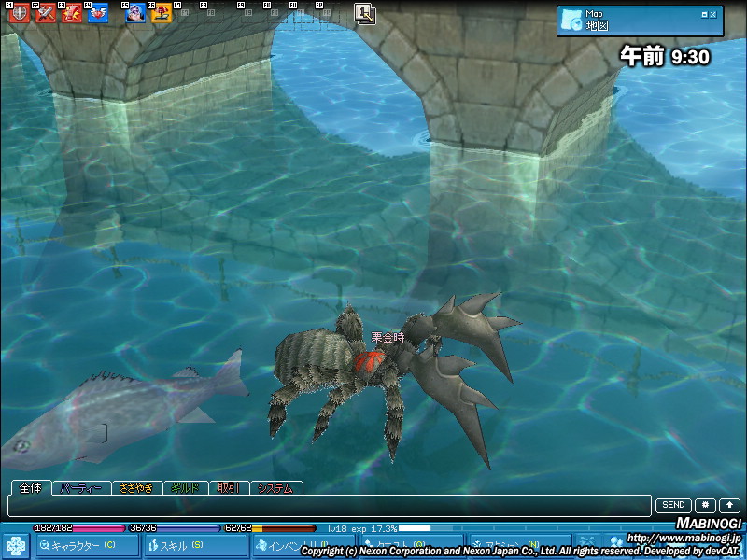
Task: Switch to the パーティー chat tab
Action: pyautogui.click(x=81, y=488)
